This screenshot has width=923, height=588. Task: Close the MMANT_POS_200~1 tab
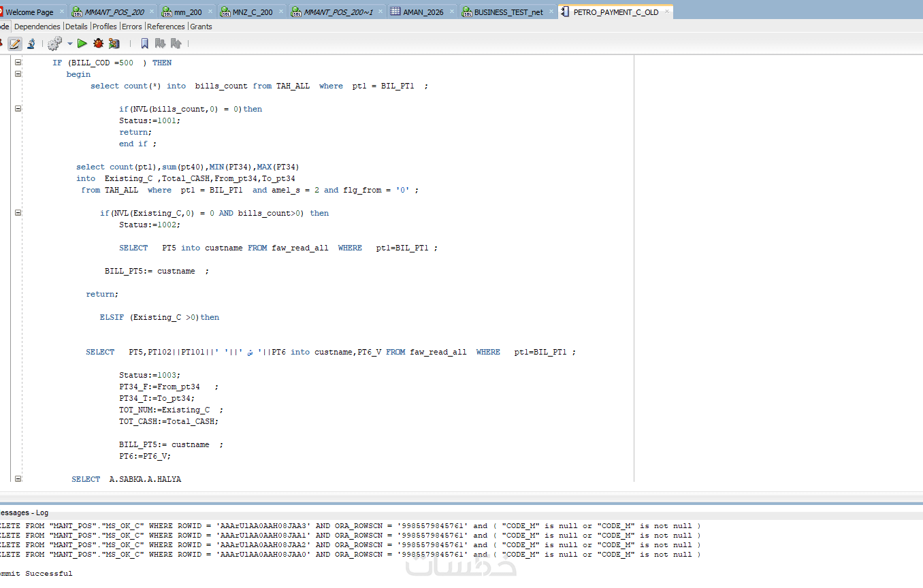380,12
